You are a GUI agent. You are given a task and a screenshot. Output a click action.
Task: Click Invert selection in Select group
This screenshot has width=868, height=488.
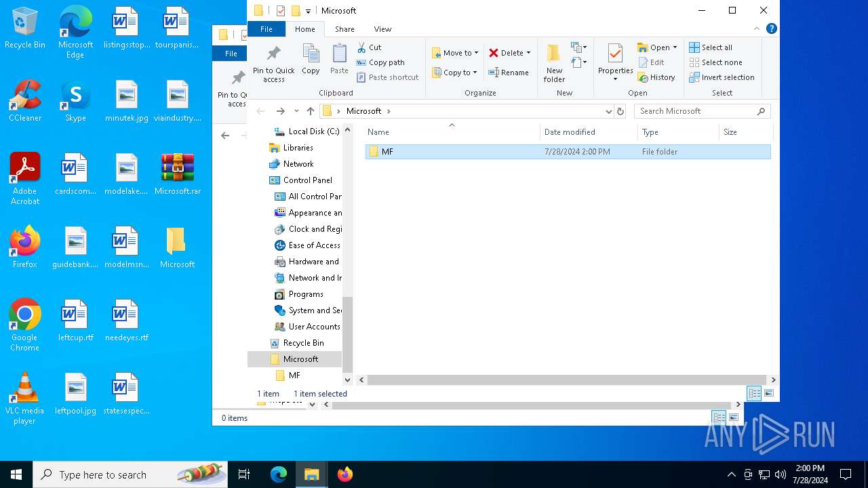[x=722, y=77]
